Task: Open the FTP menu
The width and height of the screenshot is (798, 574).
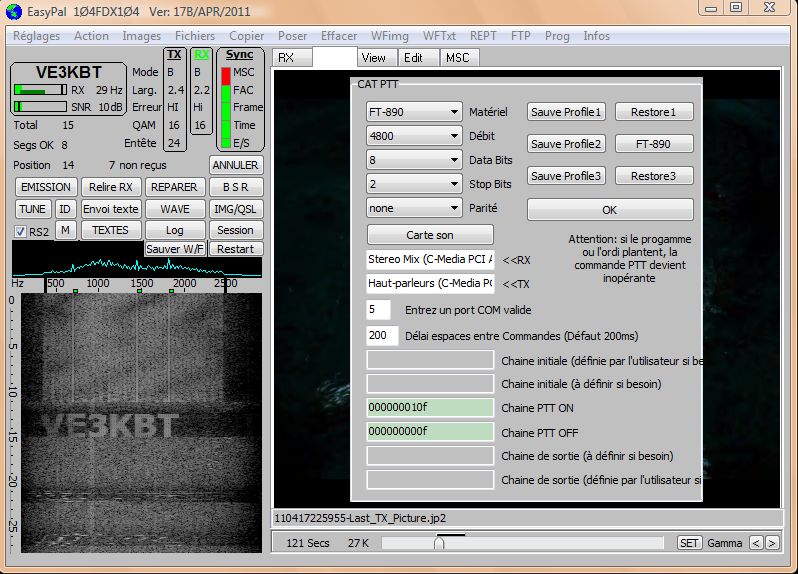Action: [520, 36]
